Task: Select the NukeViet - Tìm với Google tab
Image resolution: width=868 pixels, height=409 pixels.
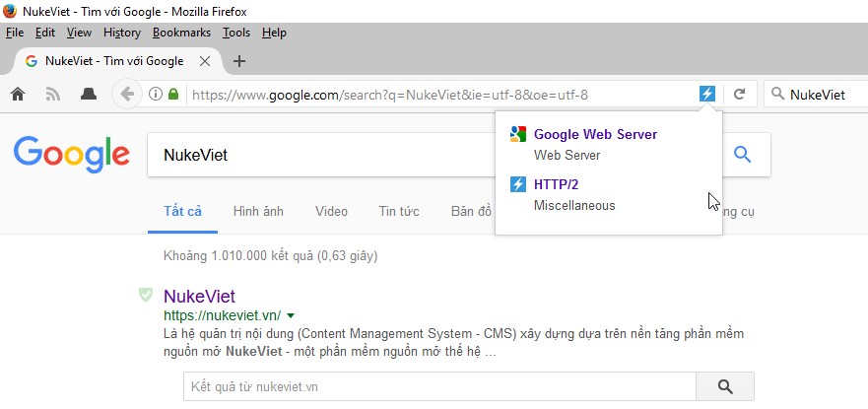Action: [x=114, y=61]
